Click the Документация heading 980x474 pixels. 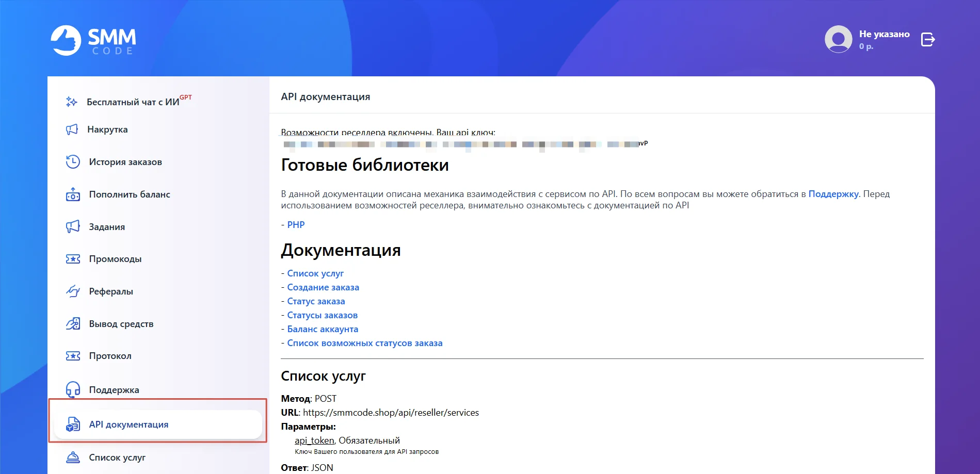[x=341, y=250]
